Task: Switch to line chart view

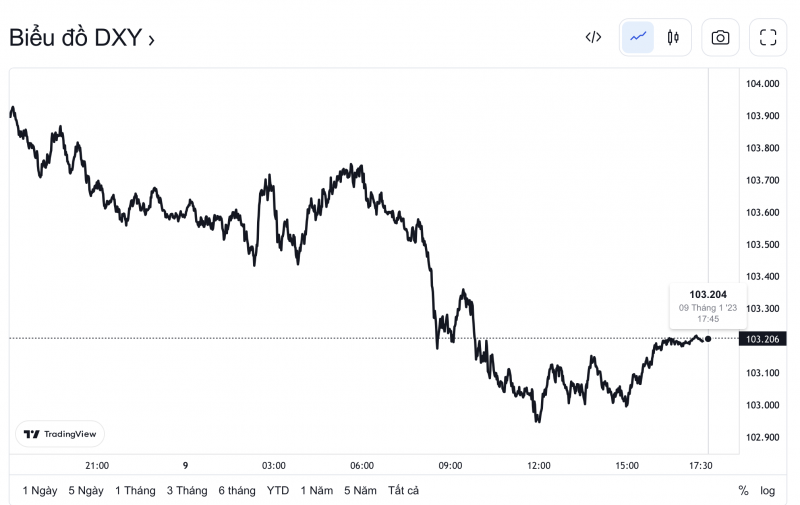Action: pos(638,38)
